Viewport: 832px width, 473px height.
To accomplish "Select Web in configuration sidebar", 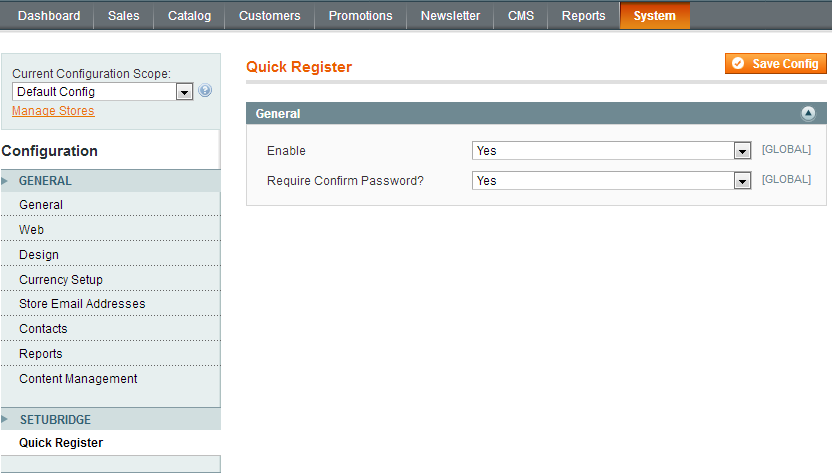I will [x=31, y=230].
